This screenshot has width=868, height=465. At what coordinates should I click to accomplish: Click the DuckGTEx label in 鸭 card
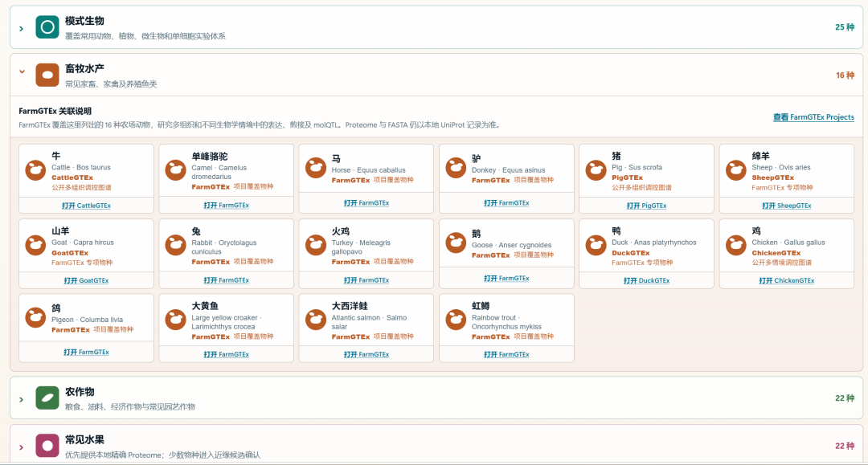pyautogui.click(x=631, y=253)
